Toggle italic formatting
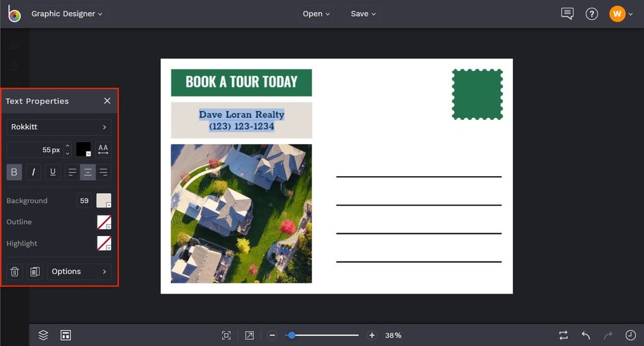 tap(33, 172)
